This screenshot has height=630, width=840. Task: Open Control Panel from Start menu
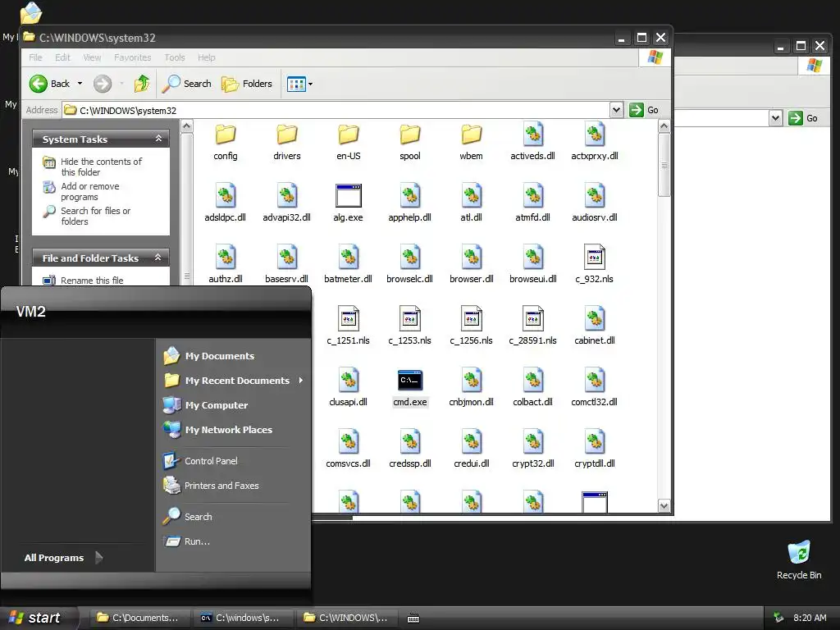211,461
